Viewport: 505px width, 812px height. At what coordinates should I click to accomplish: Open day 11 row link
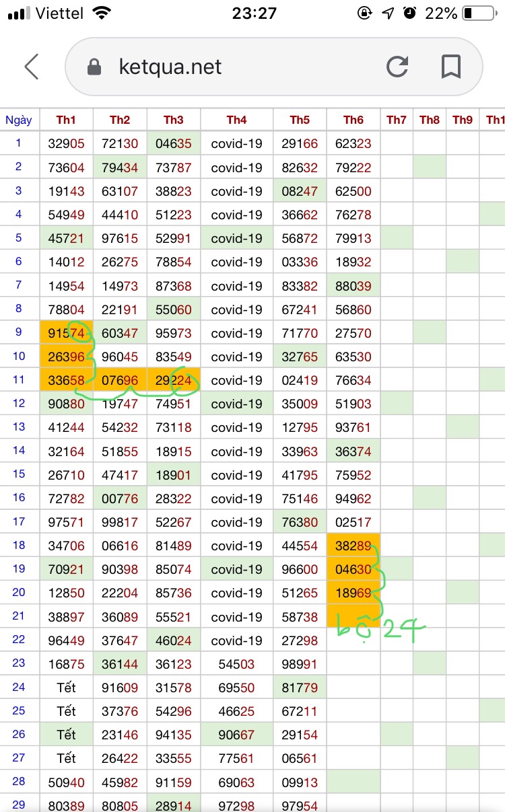point(19,379)
